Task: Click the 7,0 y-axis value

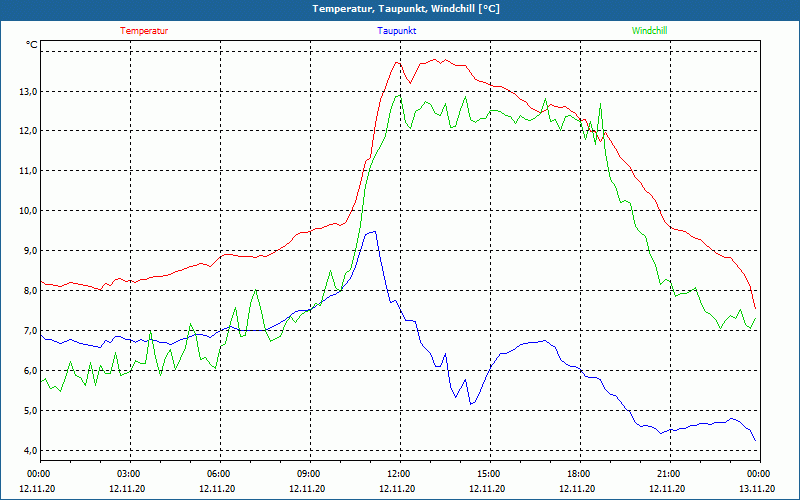Action: [31, 331]
